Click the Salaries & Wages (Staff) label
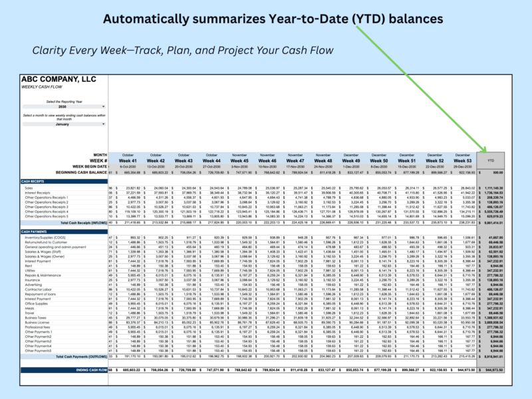532x399 pixels. coord(43,252)
